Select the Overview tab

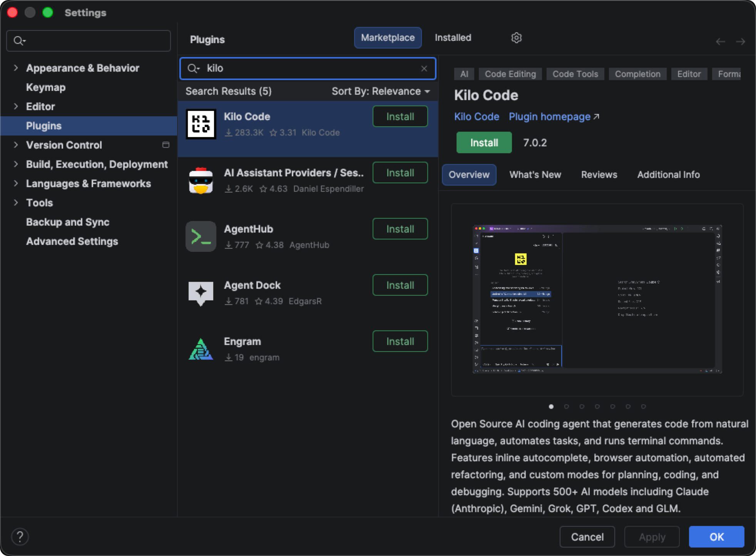tap(469, 175)
